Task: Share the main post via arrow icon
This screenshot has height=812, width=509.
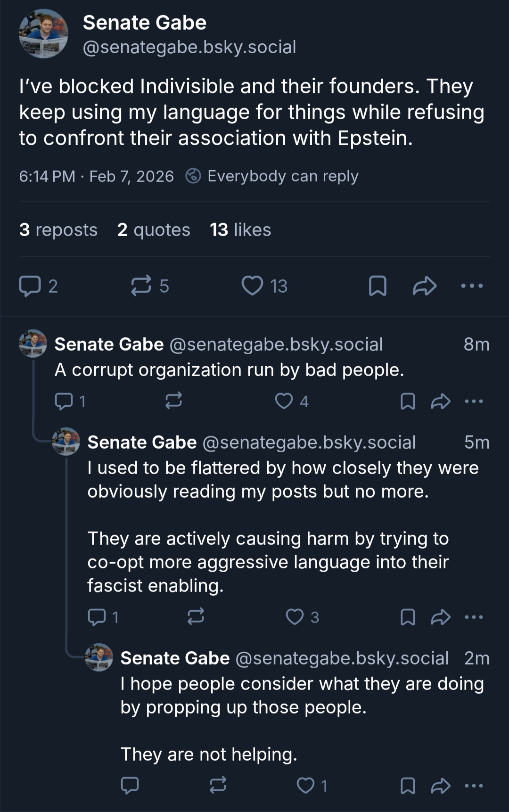Action: coord(424,286)
